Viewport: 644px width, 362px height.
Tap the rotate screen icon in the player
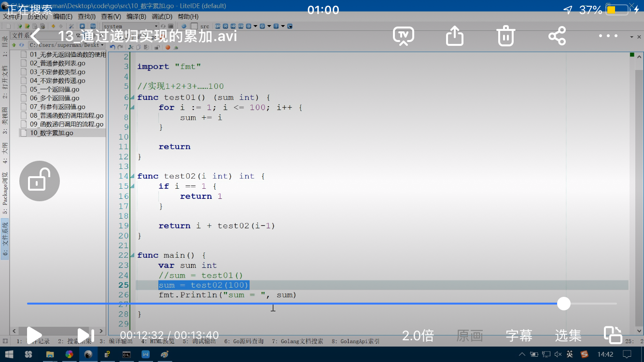pos(613,335)
